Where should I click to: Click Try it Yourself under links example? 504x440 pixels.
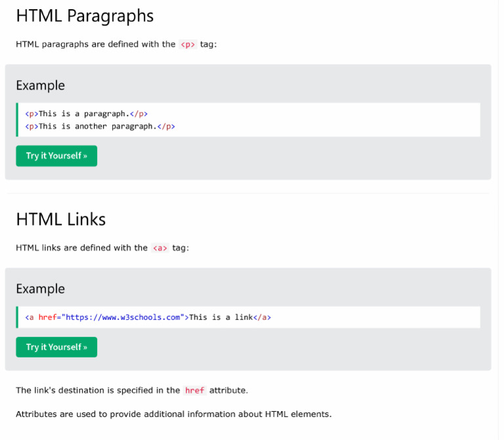(56, 347)
